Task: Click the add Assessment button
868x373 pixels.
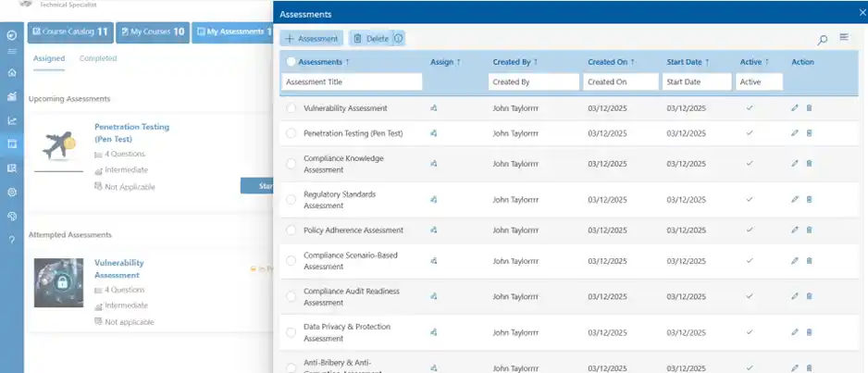Action: 311,39
